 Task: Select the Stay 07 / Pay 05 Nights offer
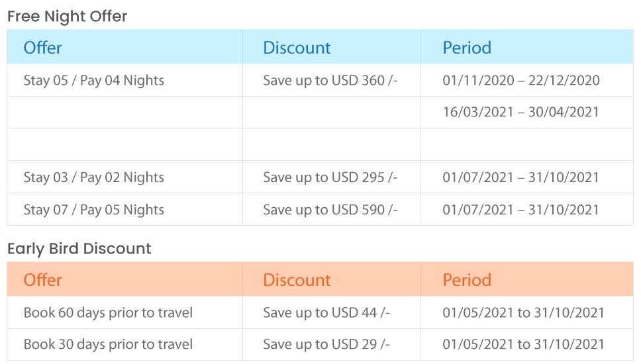tap(93, 210)
